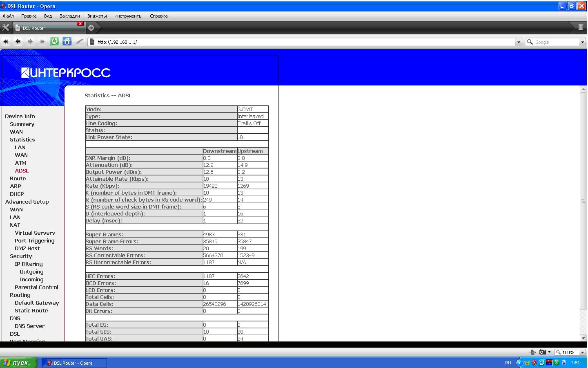
Task: Click the camera icon in status bar
Action: (x=542, y=352)
